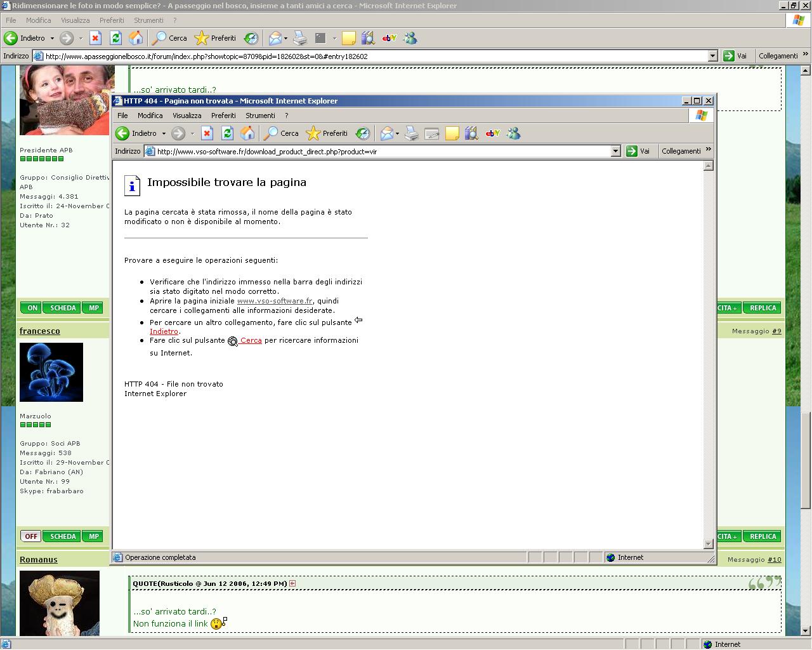
Task: Click the Messaggio #10 post link
Action: pos(775,559)
